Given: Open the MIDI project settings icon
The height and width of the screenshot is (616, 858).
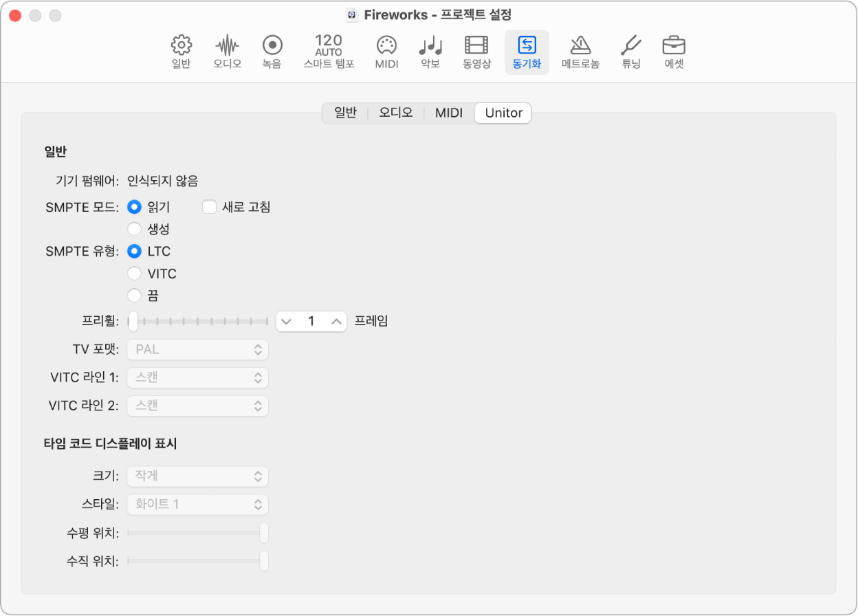Looking at the screenshot, I should pos(386,52).
